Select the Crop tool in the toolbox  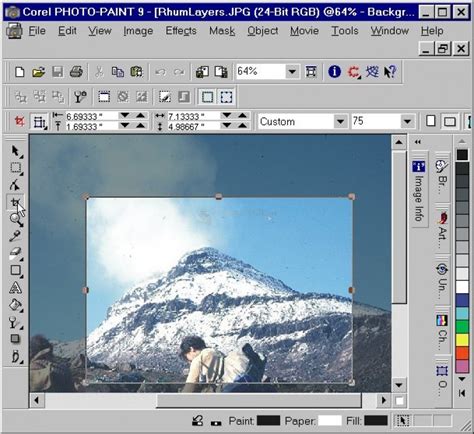pyautogui.click(x=15, y=202)
